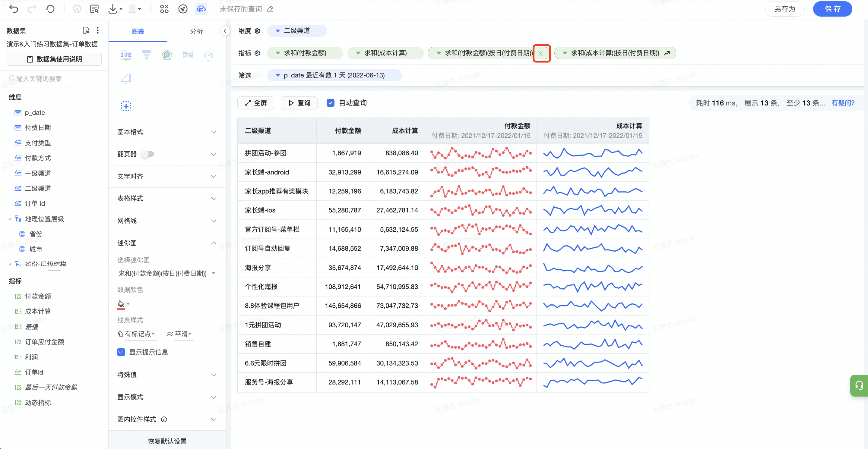
Task: Click the highlighted blue cloud icon in toolbar
Action: point(201,9)
